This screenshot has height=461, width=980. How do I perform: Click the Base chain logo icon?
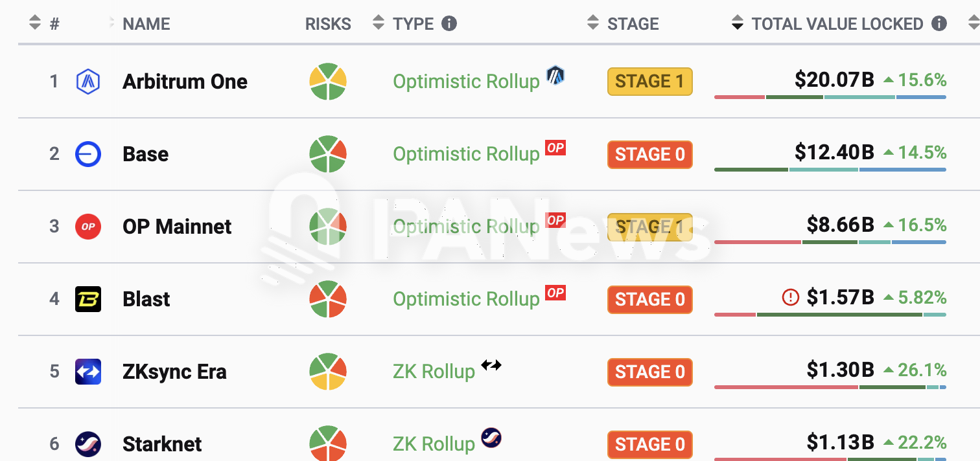pyautogui.click(x=87, y=154)
